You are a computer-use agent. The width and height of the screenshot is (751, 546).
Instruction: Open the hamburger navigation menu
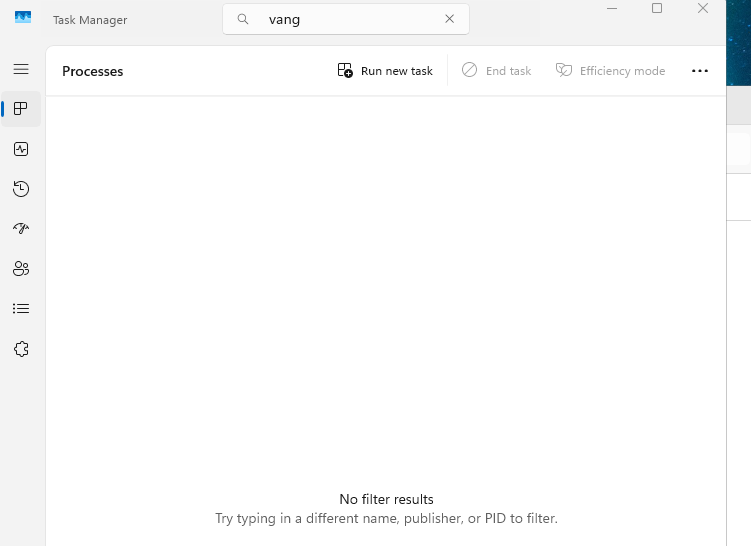coord(21,69)
